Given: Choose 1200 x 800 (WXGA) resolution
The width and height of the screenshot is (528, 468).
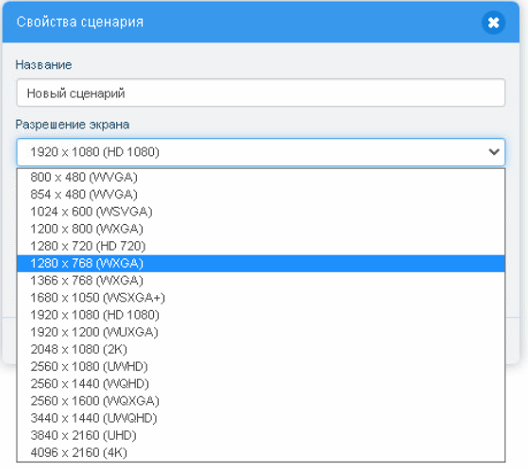Looking at the screenshot, I should click(x=261, y=229).
